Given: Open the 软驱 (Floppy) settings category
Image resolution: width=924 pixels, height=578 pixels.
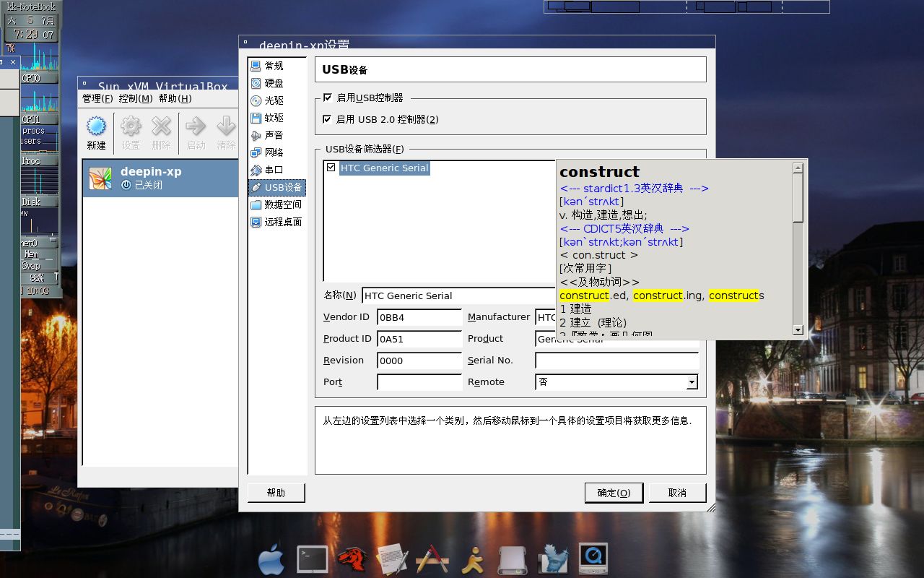Looking at the screenshot, I should [277, 118].
